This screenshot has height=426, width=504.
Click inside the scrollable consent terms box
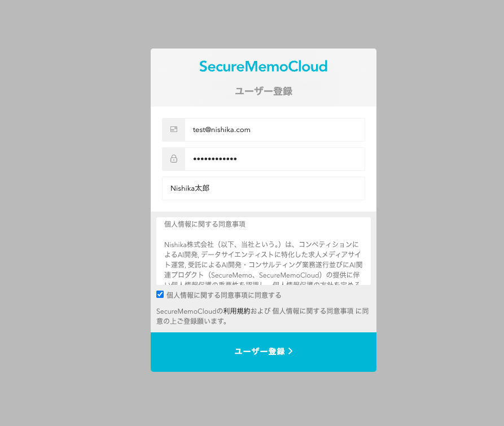pos(263,251)
